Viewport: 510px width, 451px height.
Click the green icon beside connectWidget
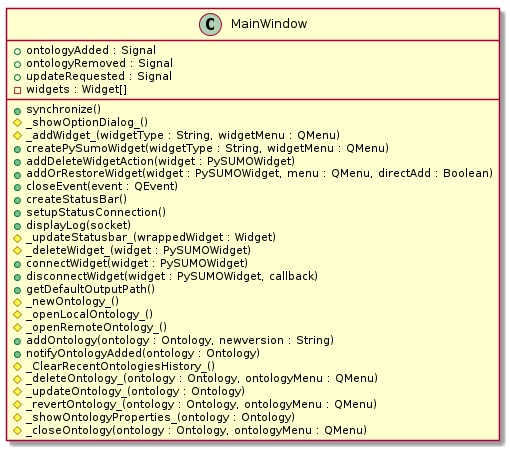click(x=17, y=264)
